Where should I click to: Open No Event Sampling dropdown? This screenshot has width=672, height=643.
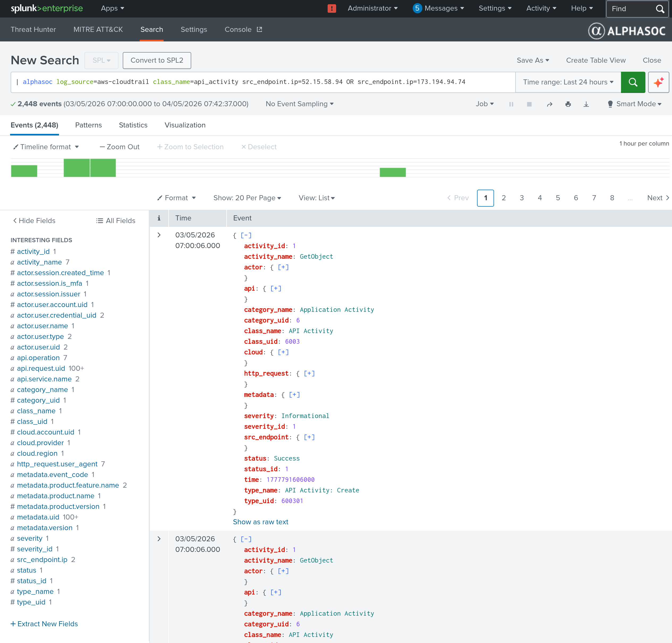tap(300, 104)
